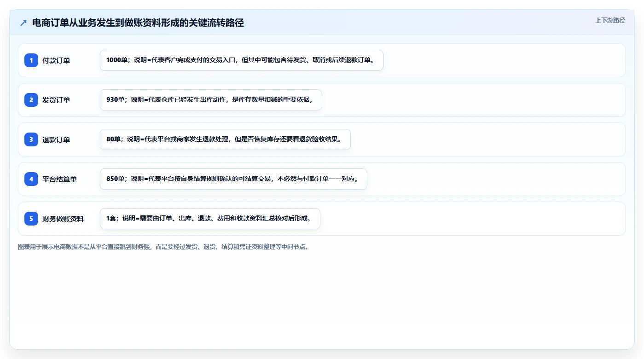Click the 1套 description box
Image resolution: width=644 pixels, height=359 pixels.
coord(210,219)
